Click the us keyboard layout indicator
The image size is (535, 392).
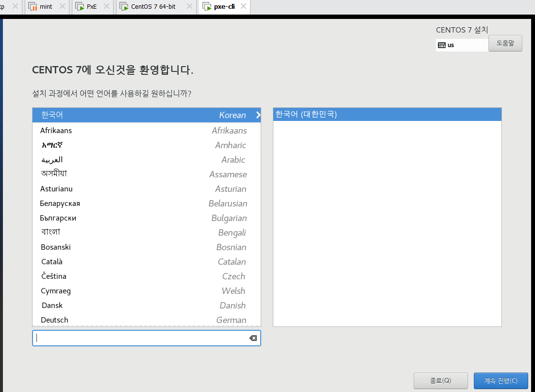pyautogui.click(x=462, y=45)
